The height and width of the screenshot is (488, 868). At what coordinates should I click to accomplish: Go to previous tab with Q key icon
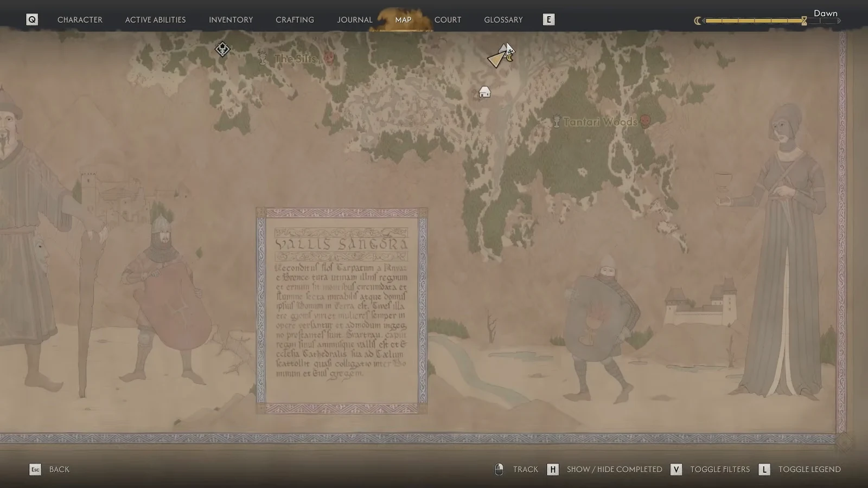point(32,20)
